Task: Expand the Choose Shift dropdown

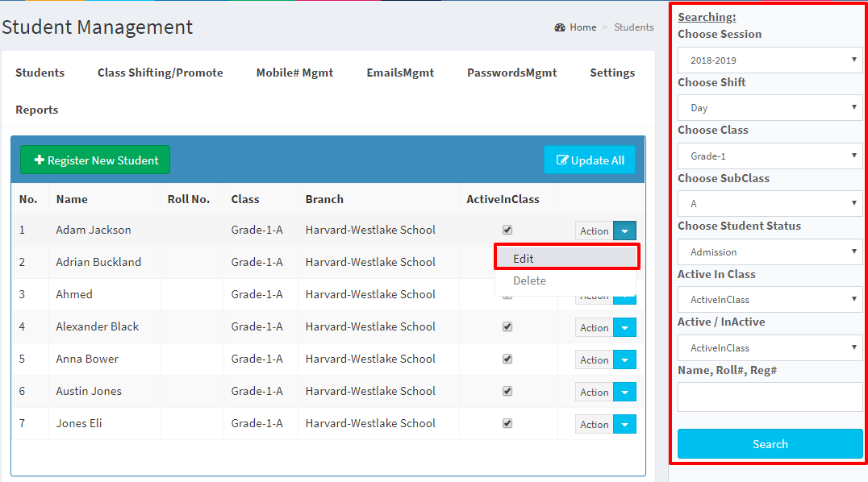Action: click(770, 108)
